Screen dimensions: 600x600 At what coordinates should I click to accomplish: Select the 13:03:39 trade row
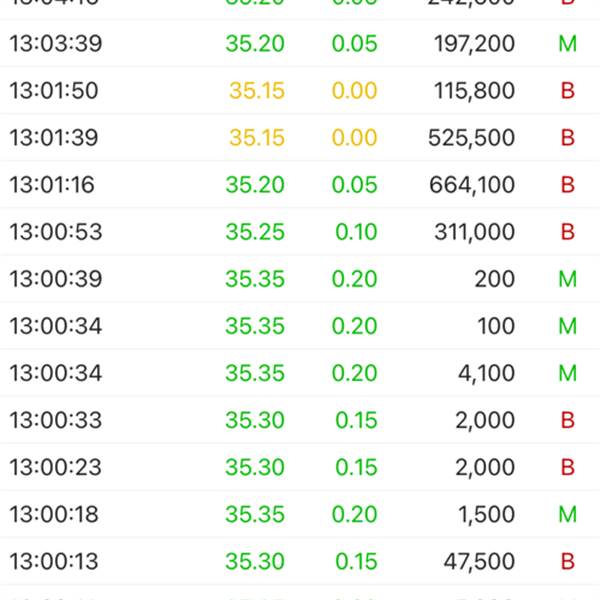[300, 43]
